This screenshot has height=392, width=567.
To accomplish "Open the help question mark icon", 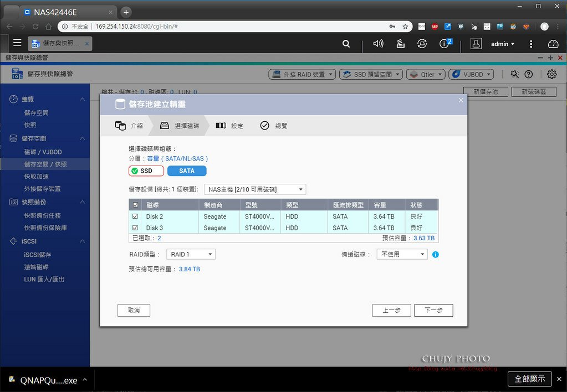I will (x=529, y=74).
